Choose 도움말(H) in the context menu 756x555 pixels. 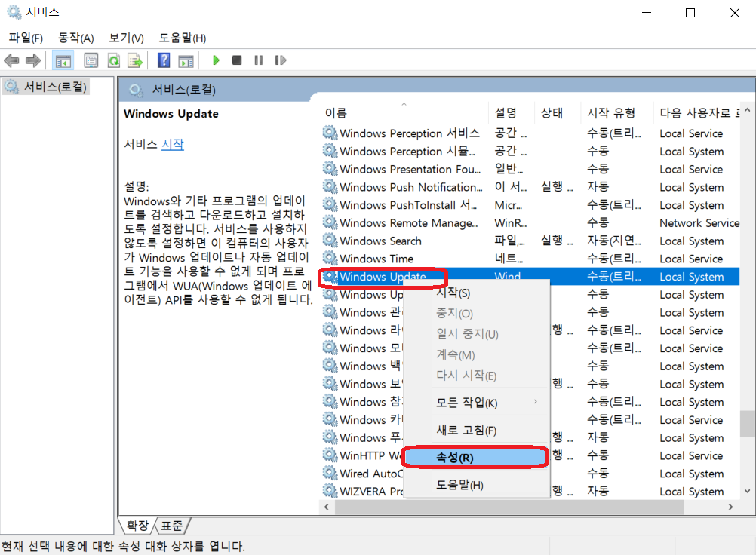[x=476, y=485]
